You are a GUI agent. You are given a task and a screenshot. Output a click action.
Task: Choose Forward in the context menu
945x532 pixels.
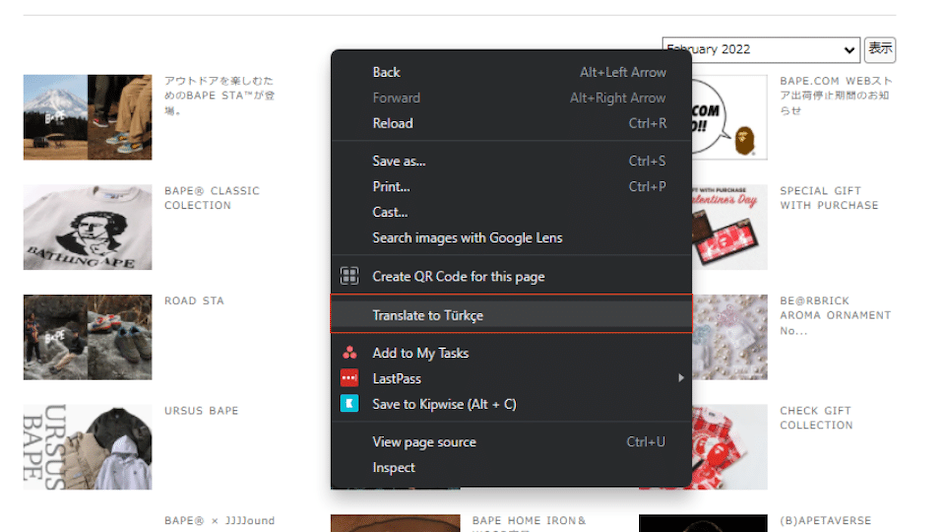[x=511, y=98]
